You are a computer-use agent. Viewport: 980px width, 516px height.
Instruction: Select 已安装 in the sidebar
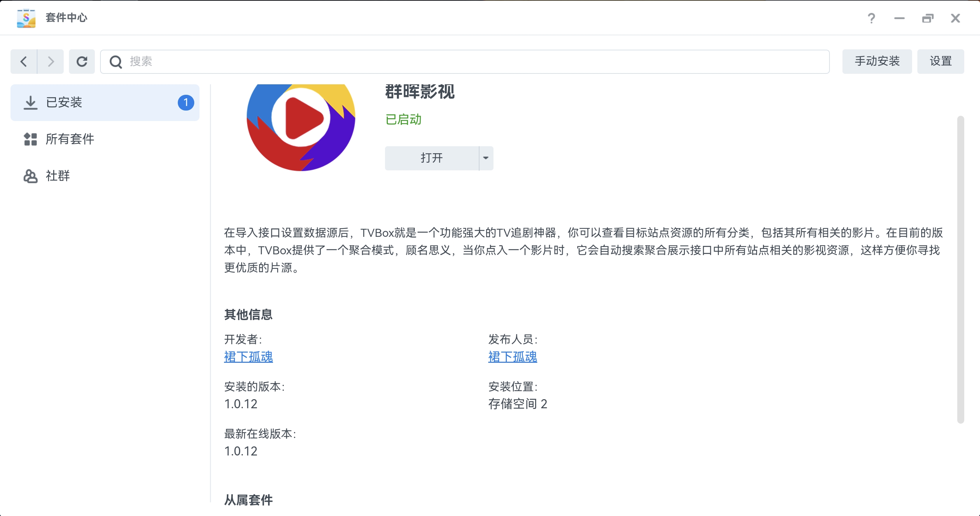pyautogui.click(x=105, y=103)
